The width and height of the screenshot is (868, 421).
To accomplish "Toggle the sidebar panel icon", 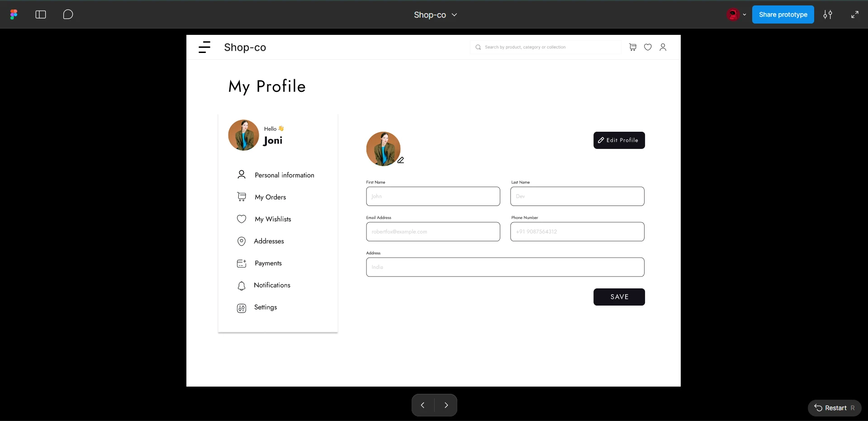I will click(41, 14).
